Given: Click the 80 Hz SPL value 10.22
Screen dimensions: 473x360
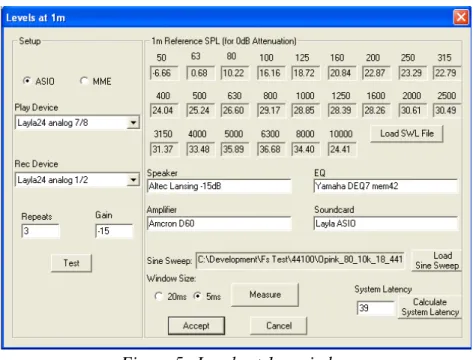Looking at the screenshot, I should click(235, 73).
